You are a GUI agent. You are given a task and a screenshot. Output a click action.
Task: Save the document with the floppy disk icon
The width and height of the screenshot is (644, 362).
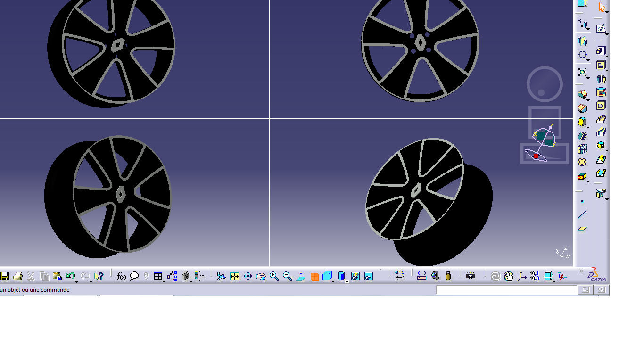click(x=5, y=276)
